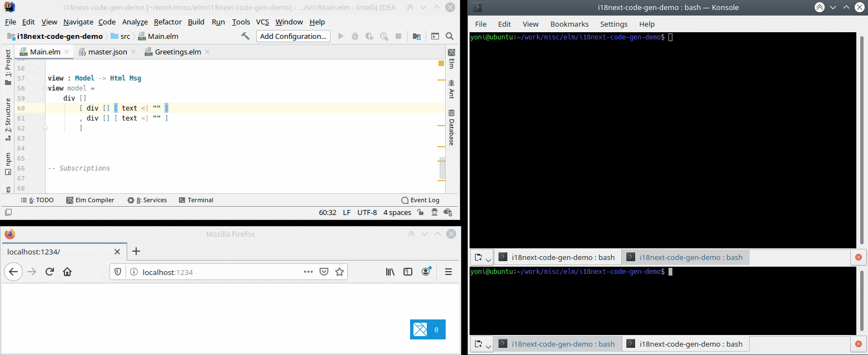
Task: Click the Run Anything icon in IntelliJ toolbar
Action: coord(435,36)
